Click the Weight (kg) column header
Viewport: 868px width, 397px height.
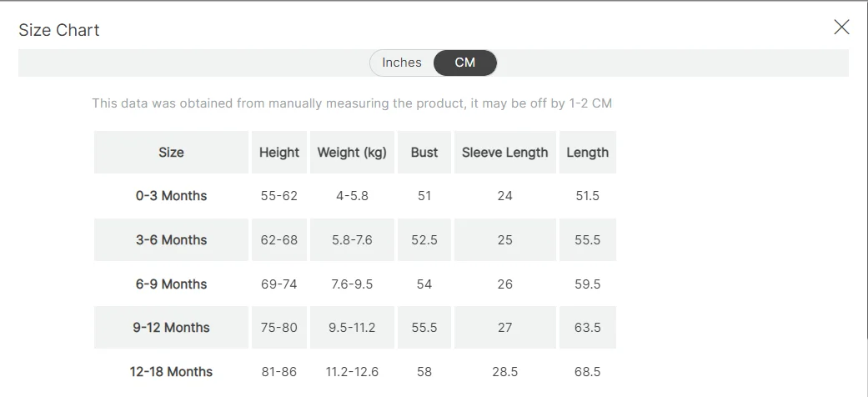coord(352,153)
